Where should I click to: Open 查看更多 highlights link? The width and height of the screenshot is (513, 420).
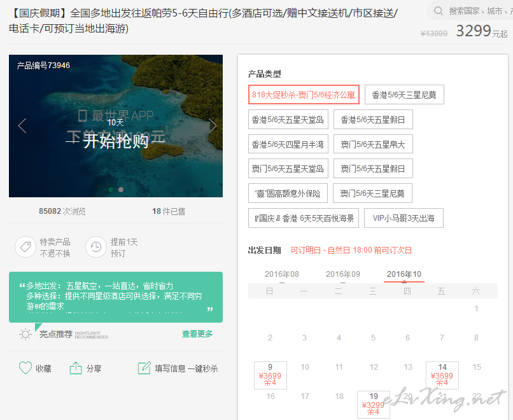[x=197, y=334]
